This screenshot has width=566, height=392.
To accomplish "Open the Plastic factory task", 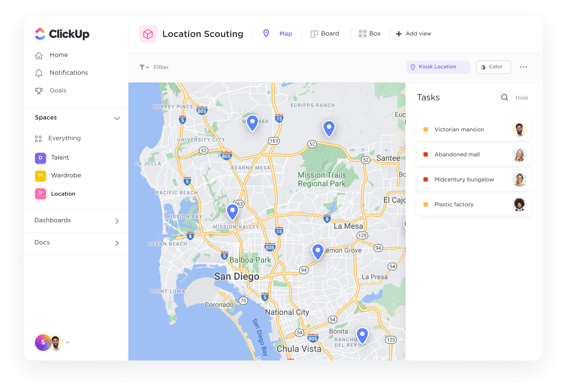I will 474,205.
